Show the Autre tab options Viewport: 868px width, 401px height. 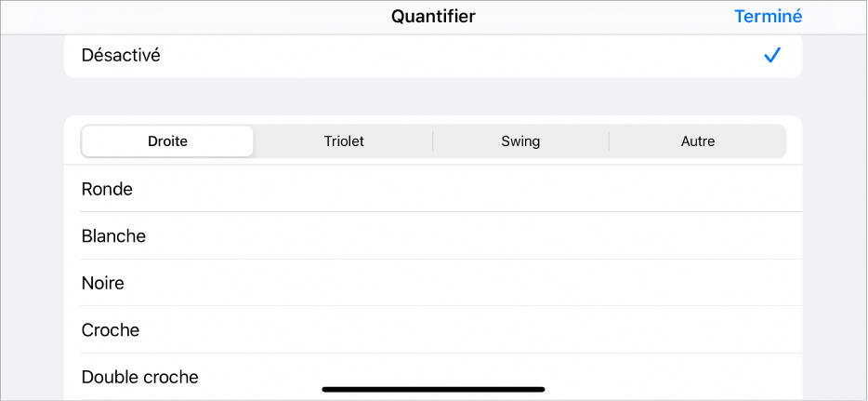[x=697, y=141]
